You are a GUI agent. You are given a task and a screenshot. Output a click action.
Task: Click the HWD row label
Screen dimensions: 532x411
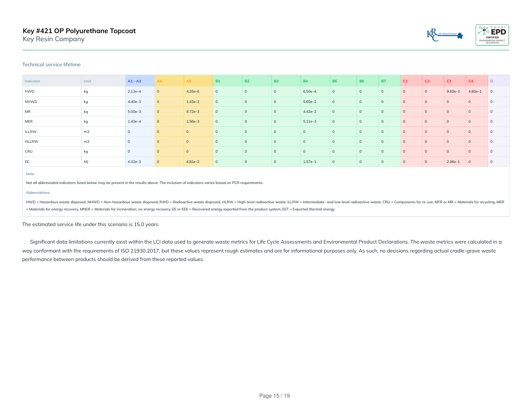coord(30,91)
